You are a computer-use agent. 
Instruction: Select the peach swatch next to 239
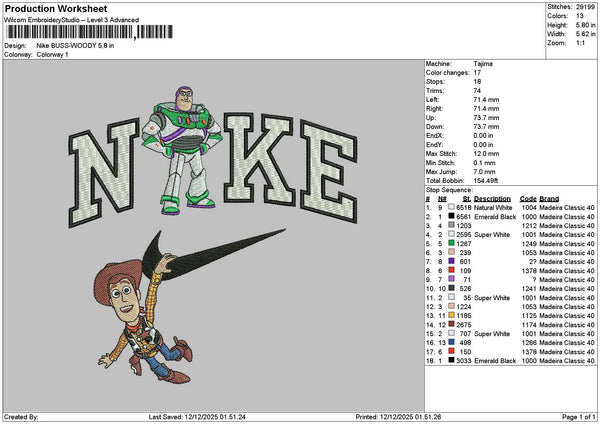(452, 252)
